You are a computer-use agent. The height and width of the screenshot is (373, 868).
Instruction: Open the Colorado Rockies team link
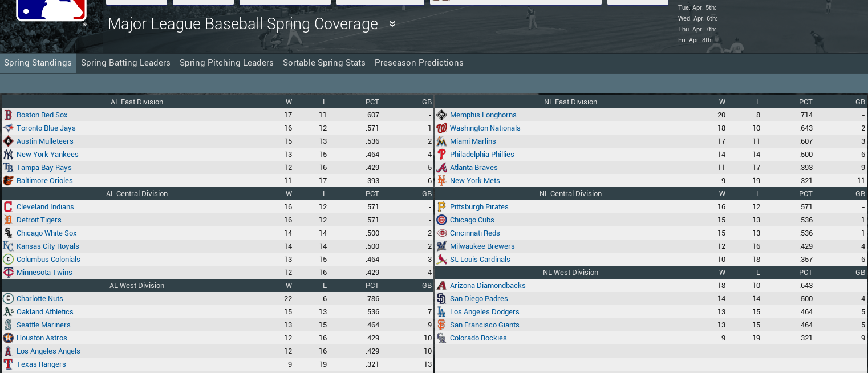[x=478, y=338]
